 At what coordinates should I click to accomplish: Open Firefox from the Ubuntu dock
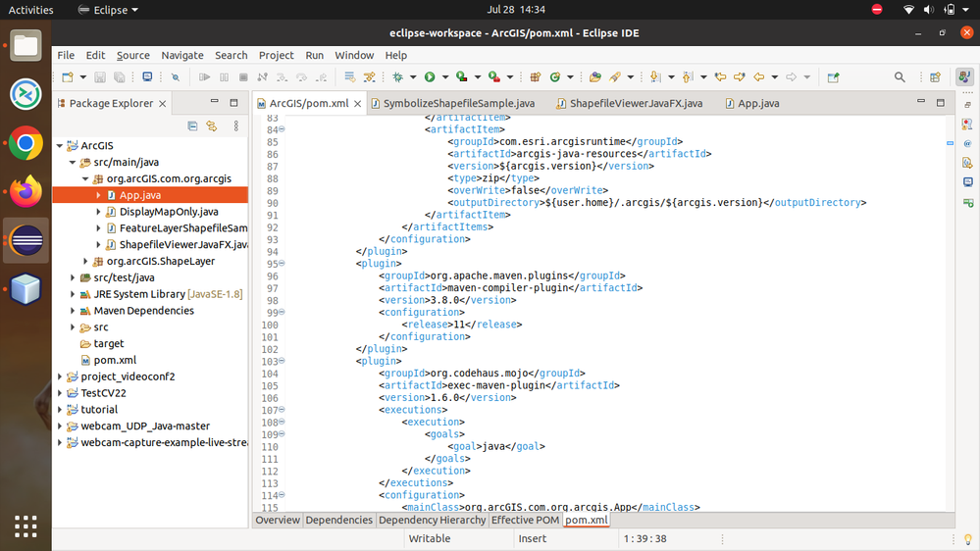[x=26, y=192]
